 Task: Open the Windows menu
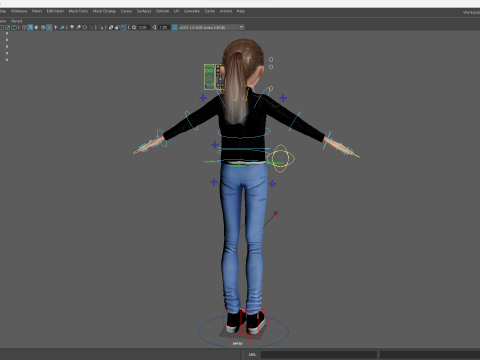(x=19, y=11)
